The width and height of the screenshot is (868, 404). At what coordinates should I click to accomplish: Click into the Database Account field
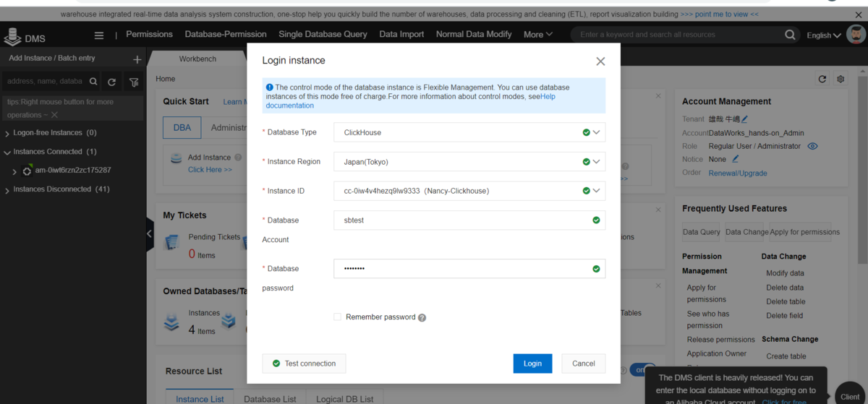tap(469, 220)
